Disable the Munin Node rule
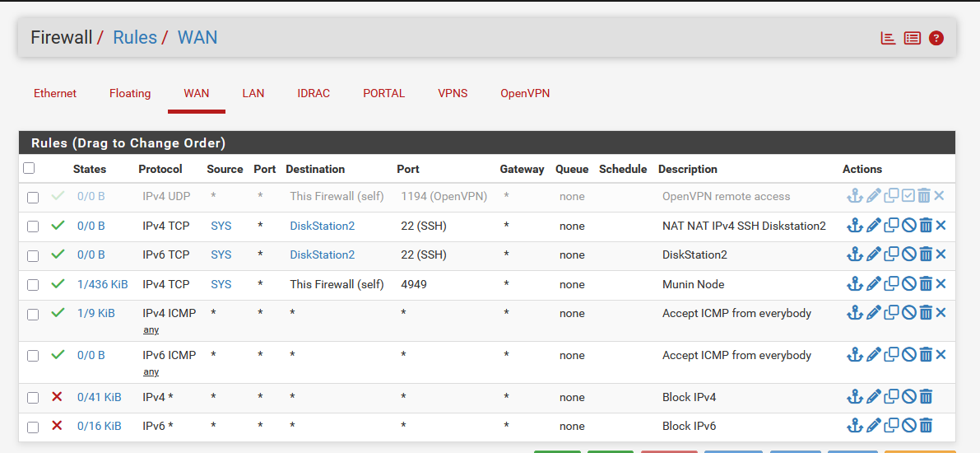This screenshot has width=980, height=453. click(x=908, y=284)
